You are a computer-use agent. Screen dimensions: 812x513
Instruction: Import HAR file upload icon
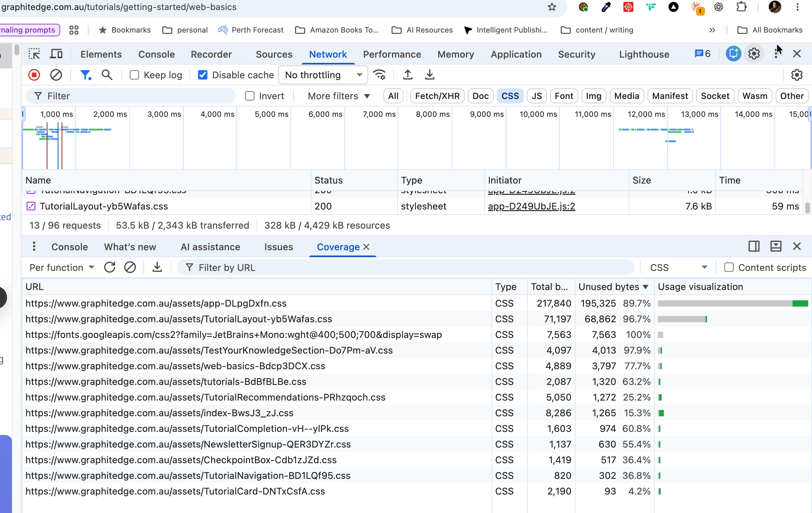(408, 75)
